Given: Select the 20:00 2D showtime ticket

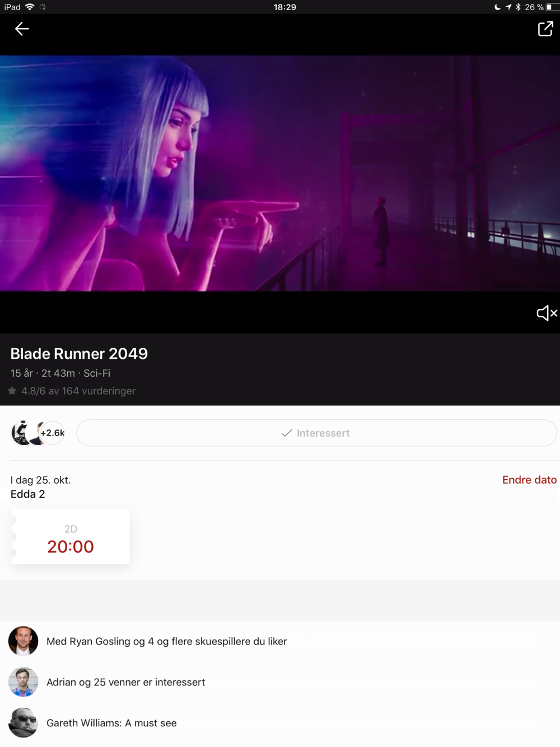Looking at the screenshot, I should pyautogui.click(x=71, y=536).
